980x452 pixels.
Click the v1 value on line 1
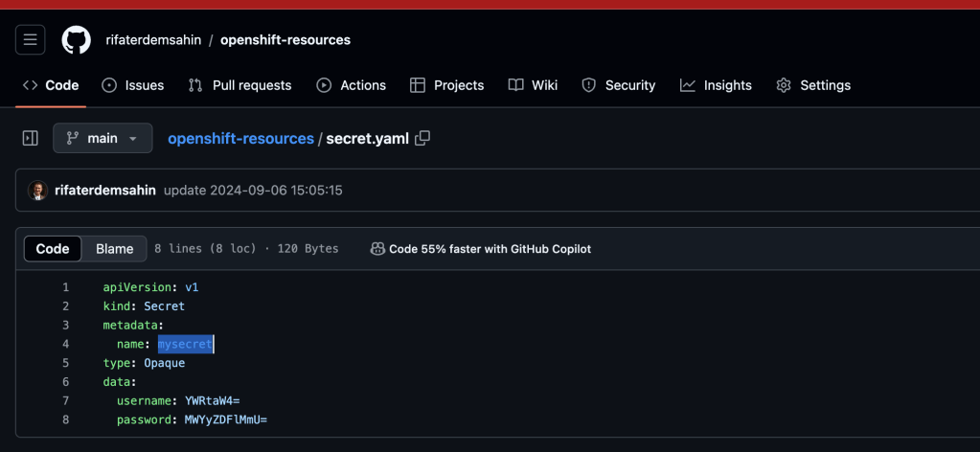click(192, 287)
